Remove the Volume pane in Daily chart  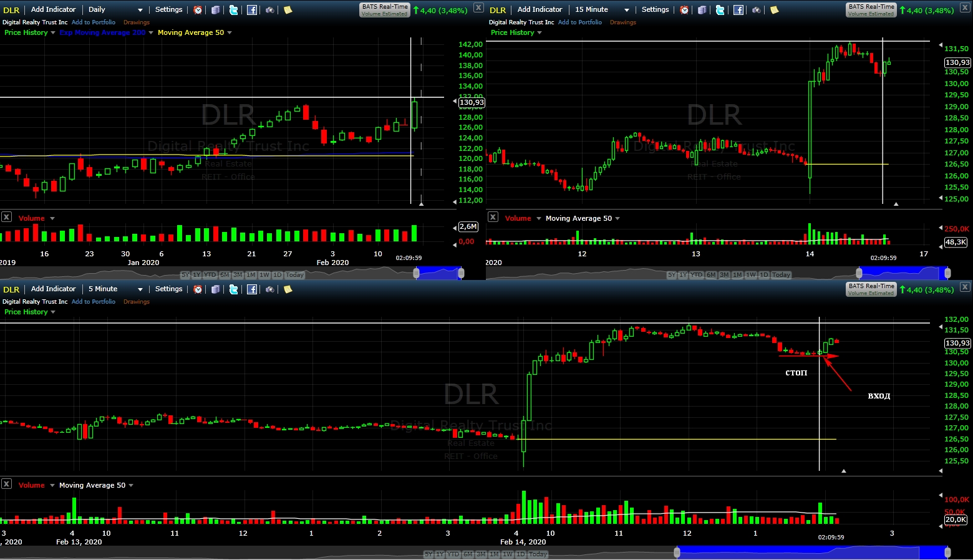coord(6,217)
